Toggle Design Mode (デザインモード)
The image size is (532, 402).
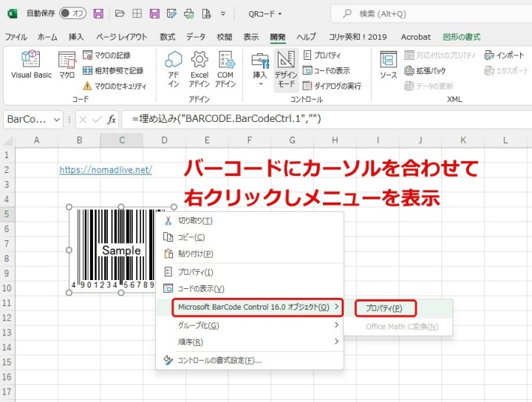point(286,70)
